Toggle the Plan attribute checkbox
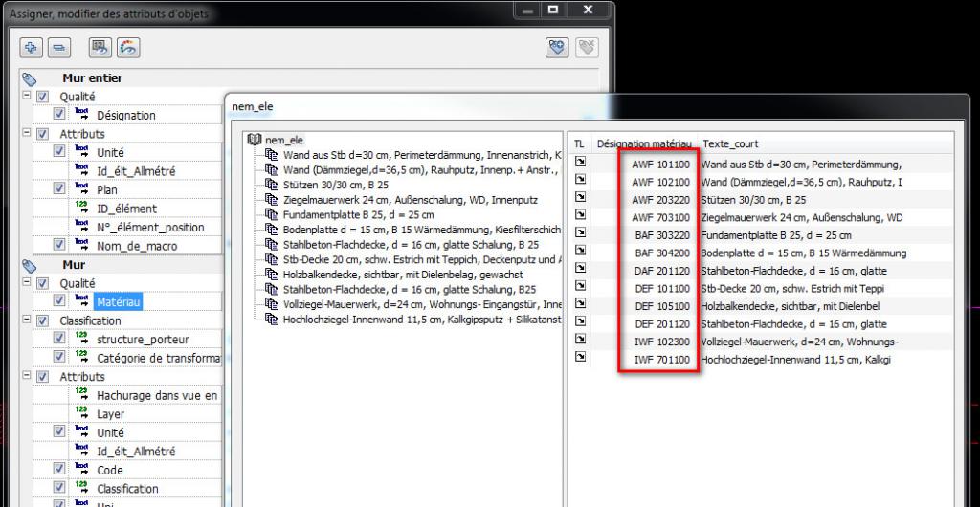Image resolution: width=980 pixels, height=507 pixels. 58,189
